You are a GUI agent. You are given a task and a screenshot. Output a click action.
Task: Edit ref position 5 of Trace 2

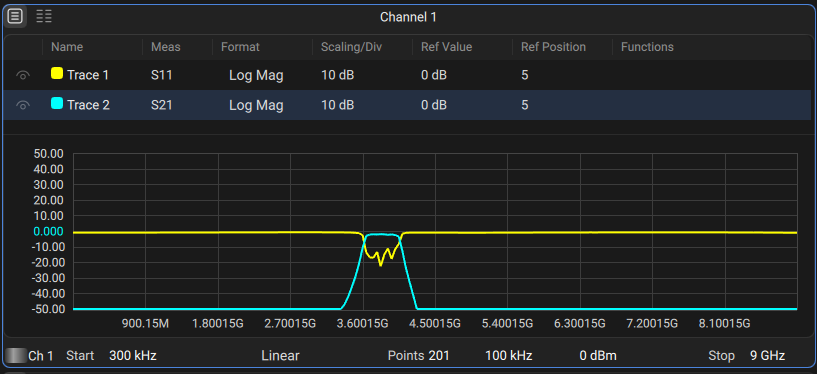click(525, 105)
